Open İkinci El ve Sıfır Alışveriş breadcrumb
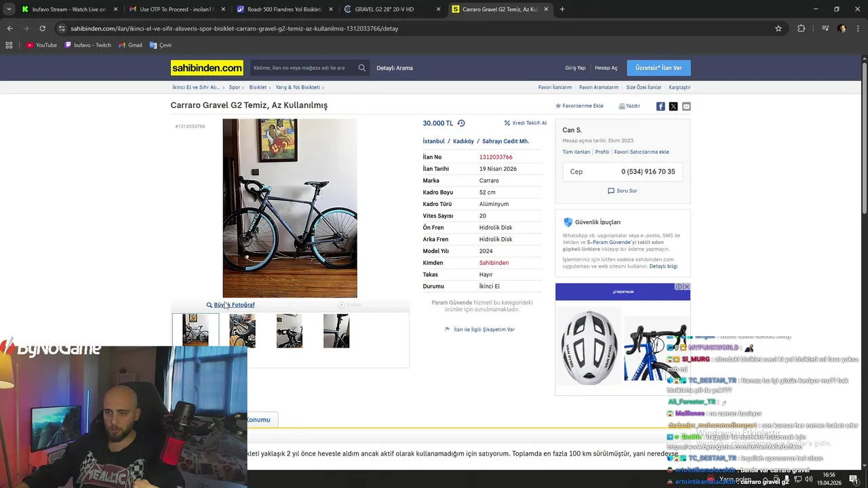The width and height of the screenshot is (868, 488). pyautogui.click(x=196, y=87)
